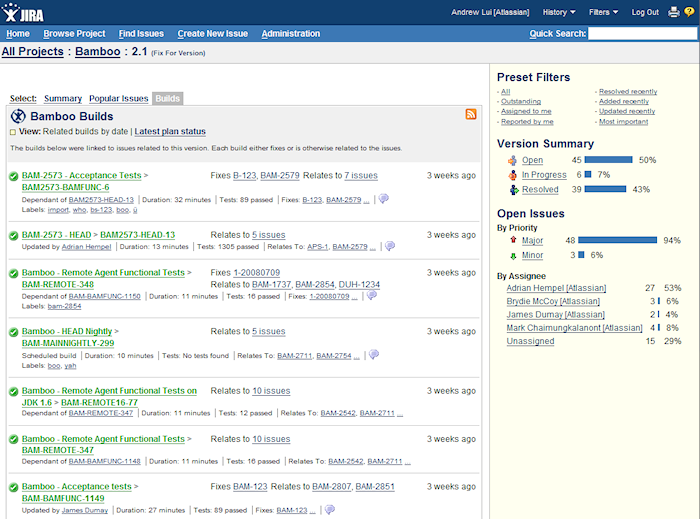Open the label bam-2854

[64, 306]
